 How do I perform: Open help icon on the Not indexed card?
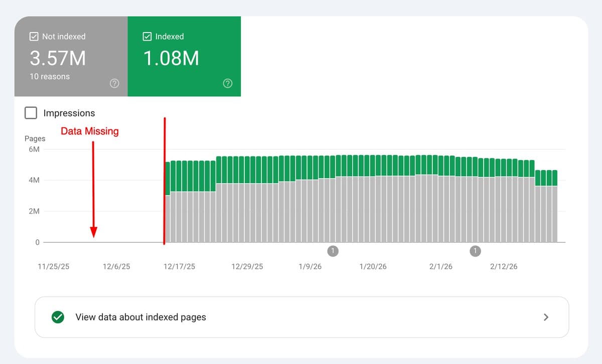114,83
